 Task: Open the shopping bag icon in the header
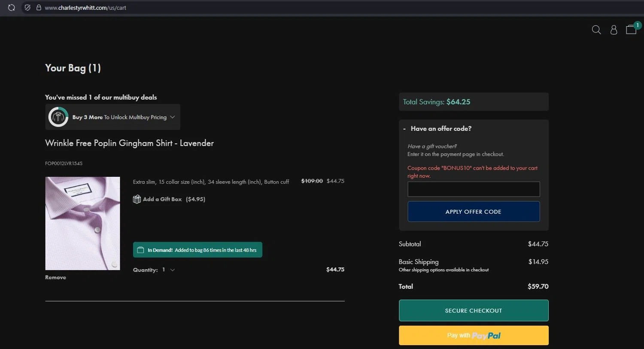pyautogui.click(x=631, y=29)
